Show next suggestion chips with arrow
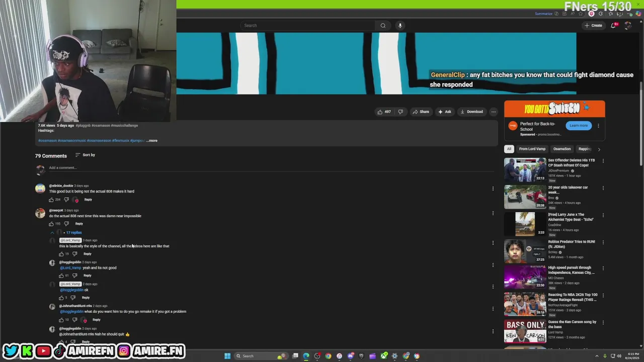This screenshot has width=644, height=362. [599, 149]
